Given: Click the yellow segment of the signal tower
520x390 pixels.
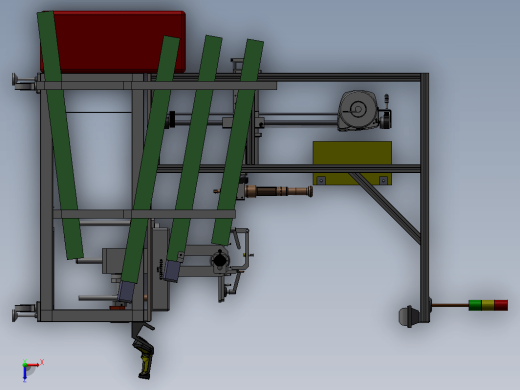Looking at the screenshot, I should (x=488, y=305).
